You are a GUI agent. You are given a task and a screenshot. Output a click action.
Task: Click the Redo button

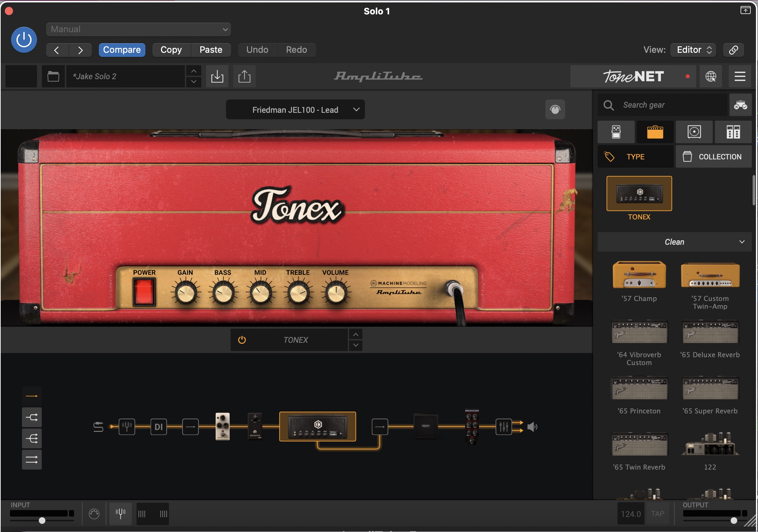(x=296, y=50)
